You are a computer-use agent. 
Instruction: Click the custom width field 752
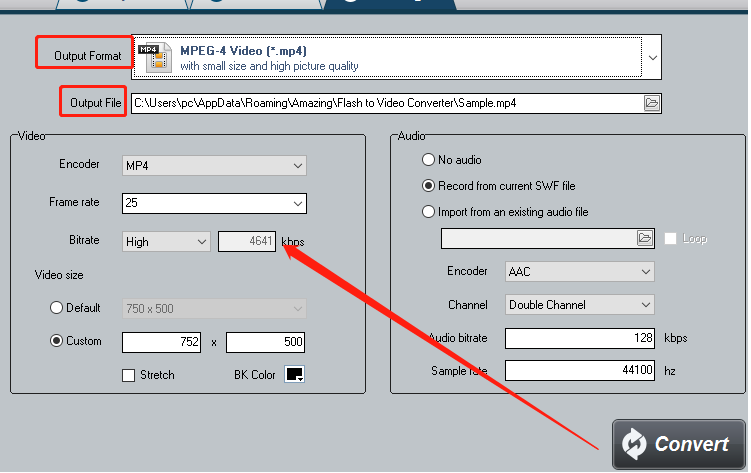(x=161, y=342)
